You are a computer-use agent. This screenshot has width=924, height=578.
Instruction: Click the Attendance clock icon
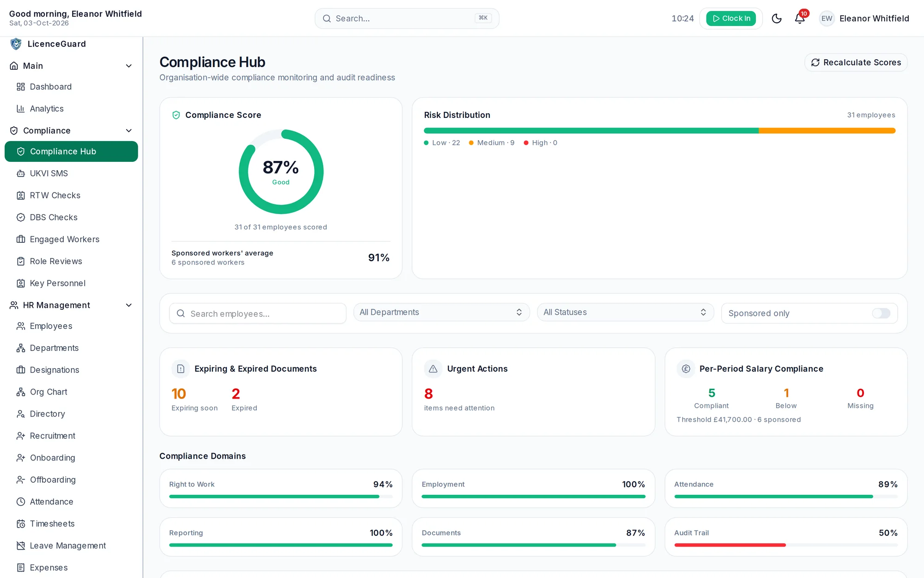click(21, 502)
